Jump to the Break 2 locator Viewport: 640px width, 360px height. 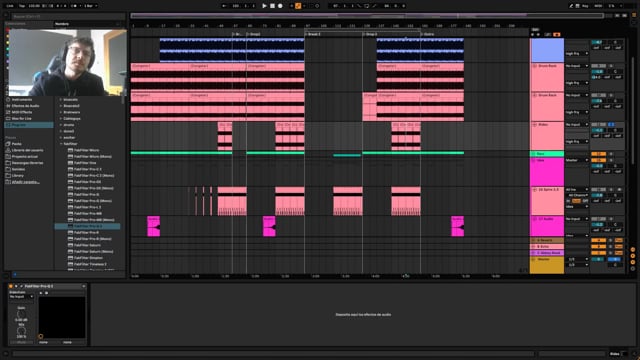tap(313, 34)
